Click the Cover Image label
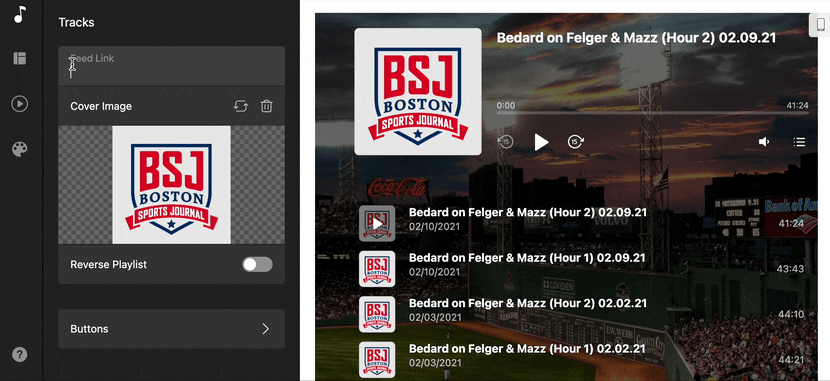The image size is (830, 381). coord(101,106)
